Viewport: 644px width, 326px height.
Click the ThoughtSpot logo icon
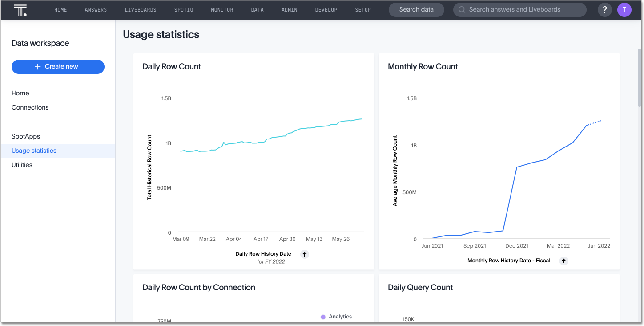tap(20, 9)
